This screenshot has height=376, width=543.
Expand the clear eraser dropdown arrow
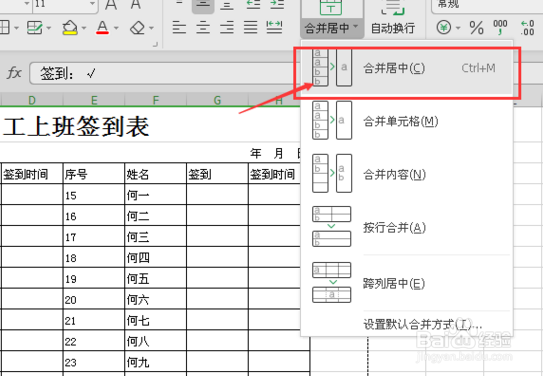coord(151,28)
